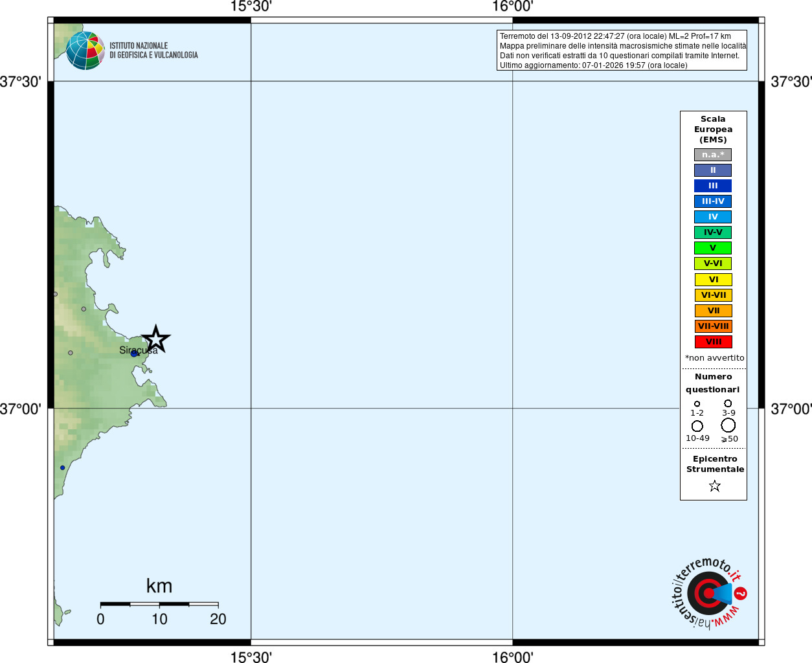This screenshot has height=663, width=812.
Task: Click the right 37°30' latitude label
Action: pos(791,82)
